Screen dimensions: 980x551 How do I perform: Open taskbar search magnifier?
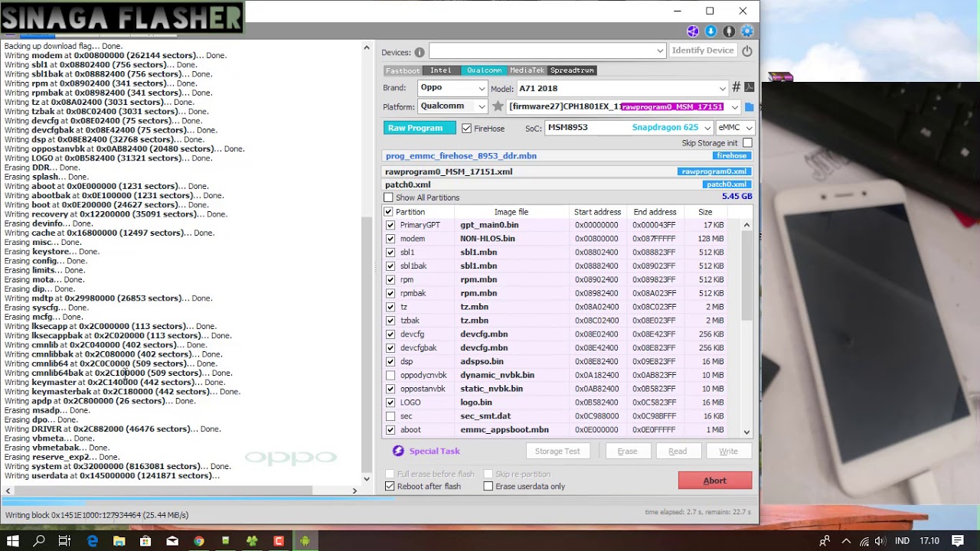click(x=39, y=541)
